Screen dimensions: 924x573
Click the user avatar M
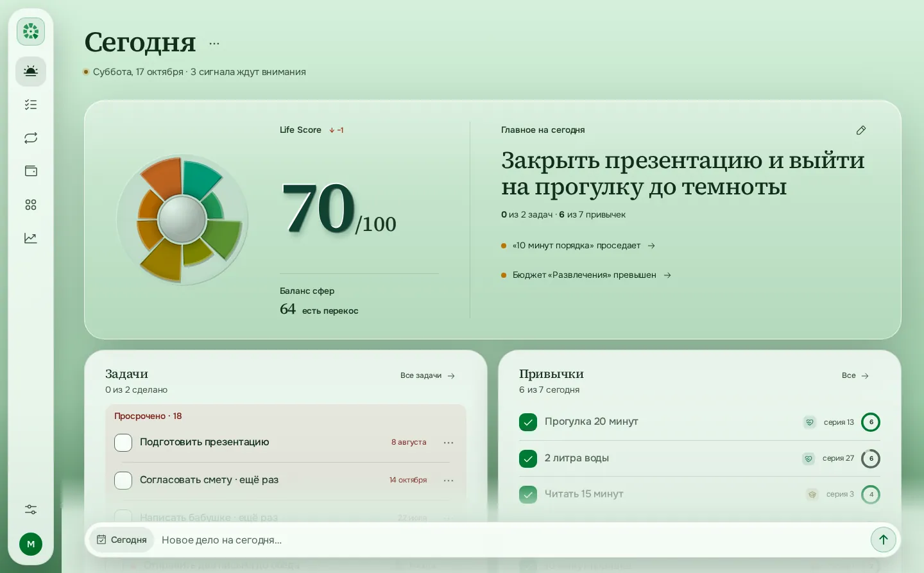(x=31, y=544)
